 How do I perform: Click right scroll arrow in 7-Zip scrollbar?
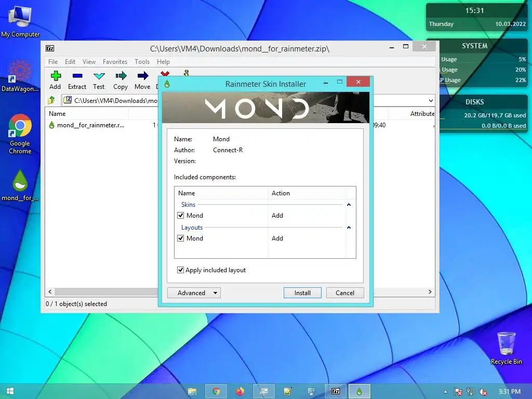point(430,292)
